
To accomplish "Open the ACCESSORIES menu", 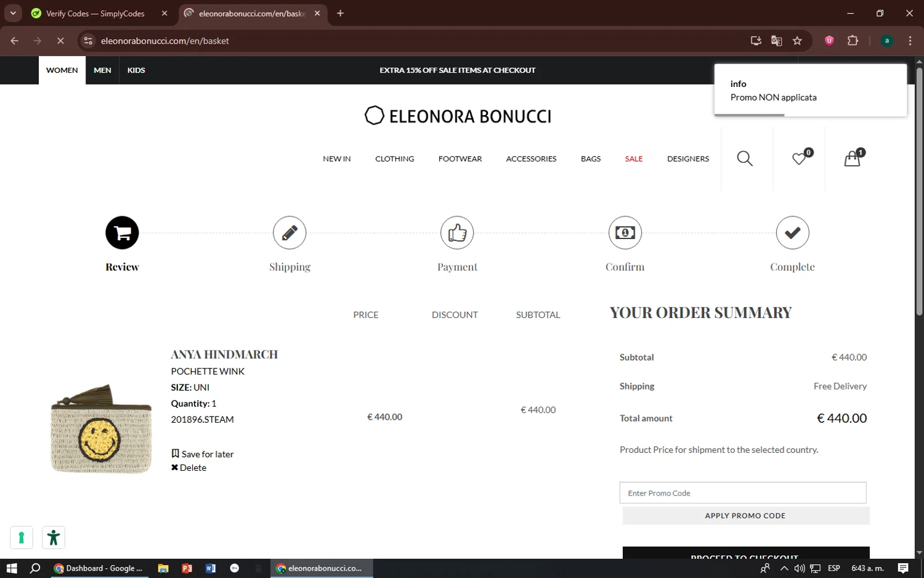I will 531,159.
